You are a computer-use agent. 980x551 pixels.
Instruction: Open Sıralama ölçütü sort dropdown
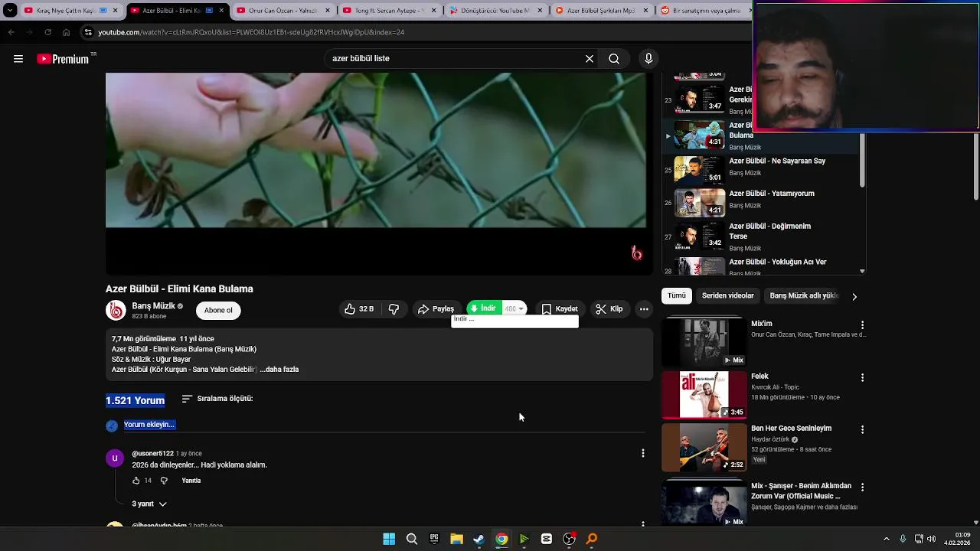point(217,399)
